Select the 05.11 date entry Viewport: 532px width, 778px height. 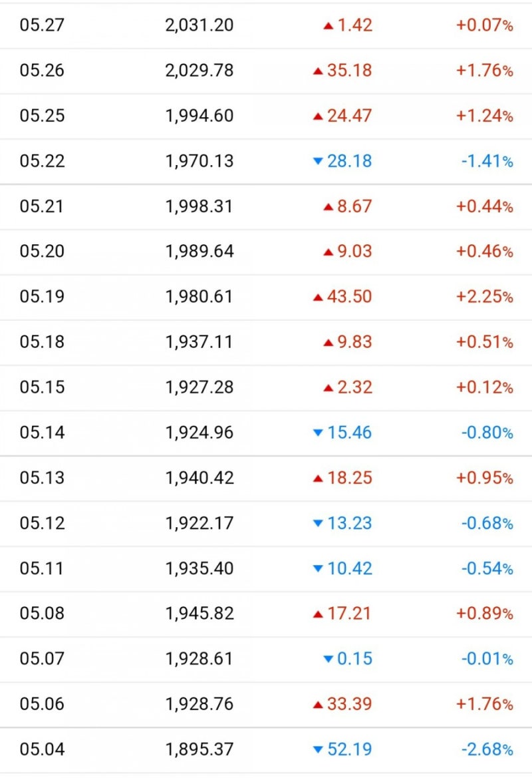coord(42,568)
